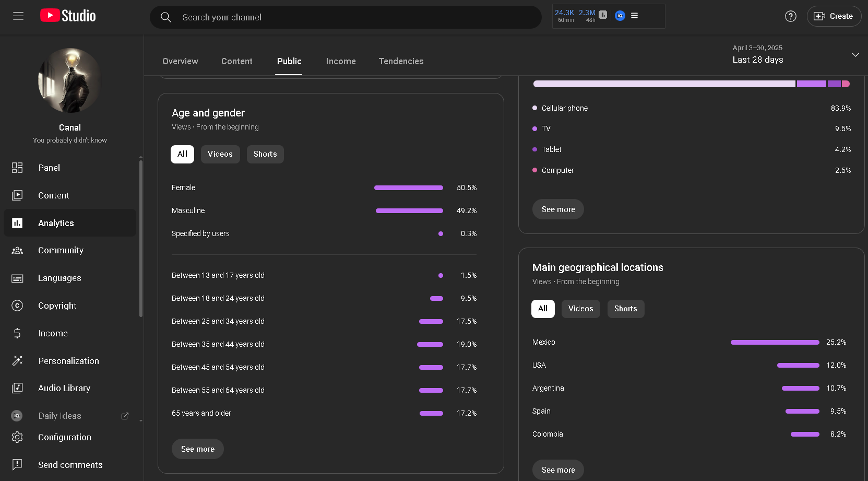
Task: Click the Mexico views percentage bar
Action: click(x=775, y=342)
